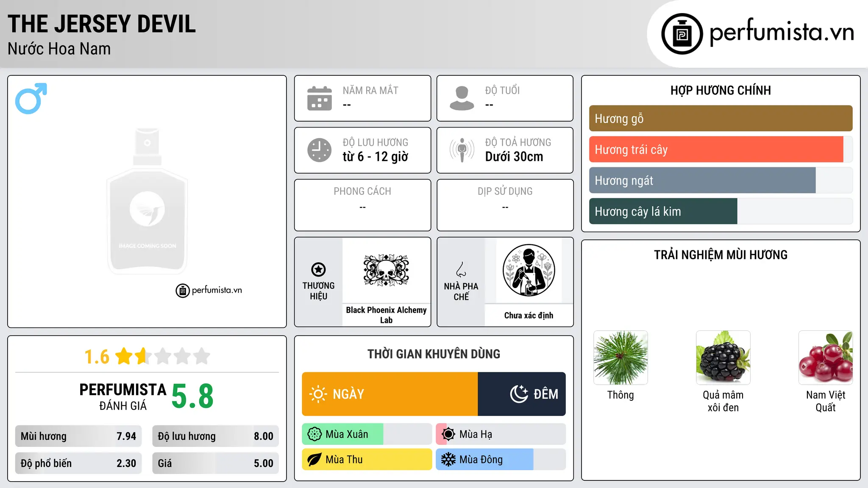Click the 1.6 user rating number
Screen dimensions: 868x488
pos(97,357)
